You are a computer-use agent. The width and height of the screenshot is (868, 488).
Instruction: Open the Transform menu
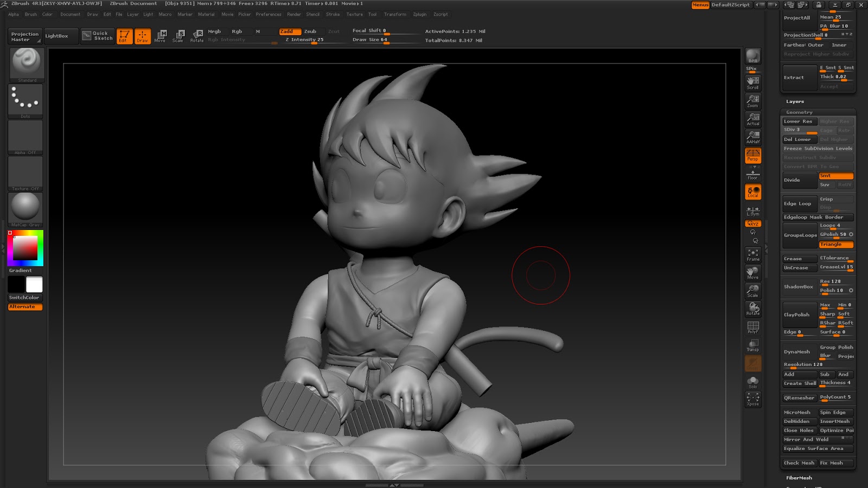(x=395, y=15)
